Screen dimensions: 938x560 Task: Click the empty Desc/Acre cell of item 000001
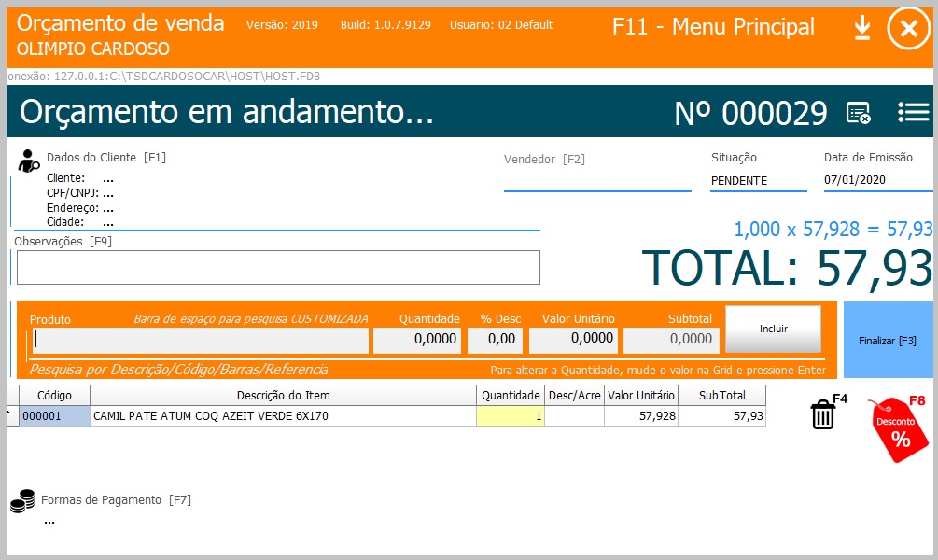click(574, 416)
